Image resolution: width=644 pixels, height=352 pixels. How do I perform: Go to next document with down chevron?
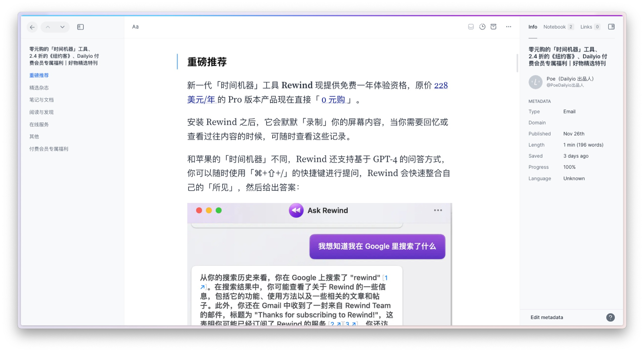tap(62, 27)
